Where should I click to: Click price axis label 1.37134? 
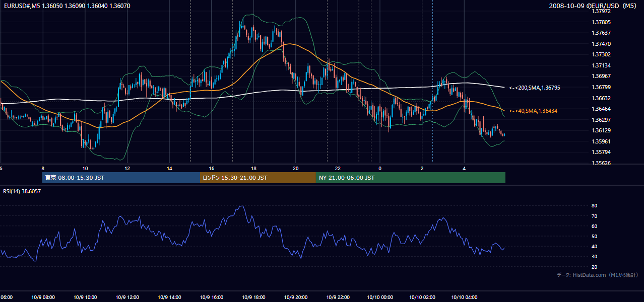(x=601, y=65)
